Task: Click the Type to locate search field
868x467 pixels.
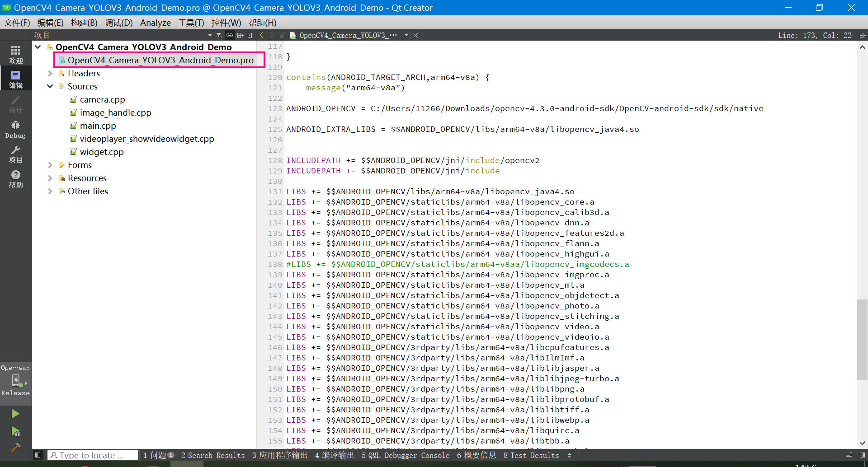Action: 93,455
